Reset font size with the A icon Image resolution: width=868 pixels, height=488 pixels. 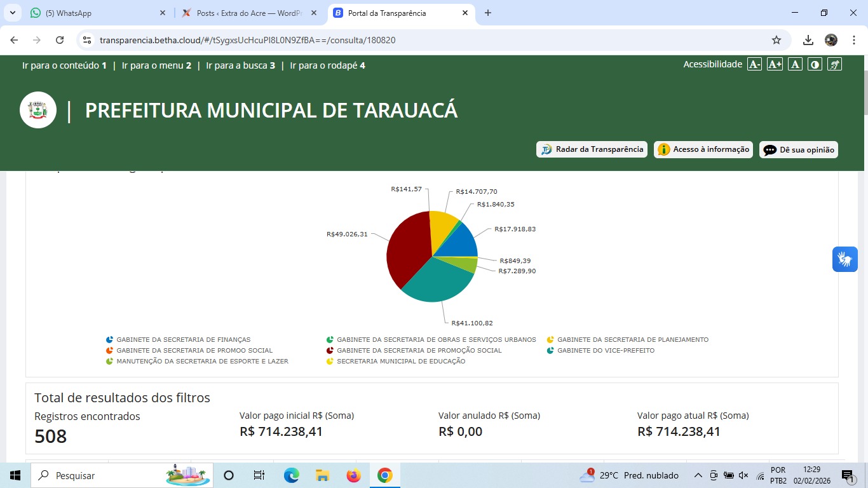[795, 64]
